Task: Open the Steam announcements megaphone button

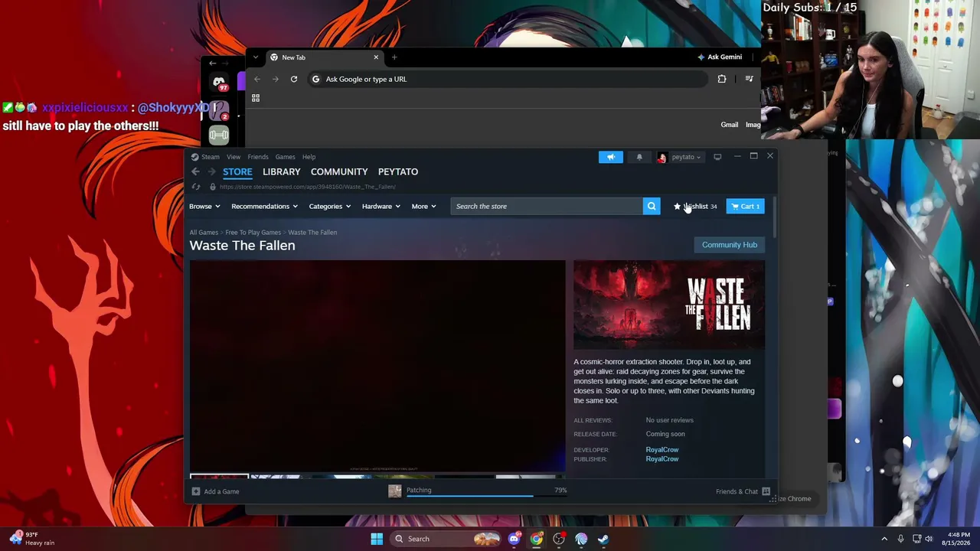Action: (x=611, y=157)
